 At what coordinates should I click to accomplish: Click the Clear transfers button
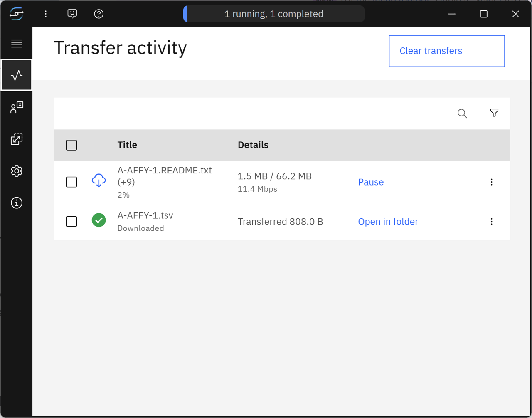[446, 51]
